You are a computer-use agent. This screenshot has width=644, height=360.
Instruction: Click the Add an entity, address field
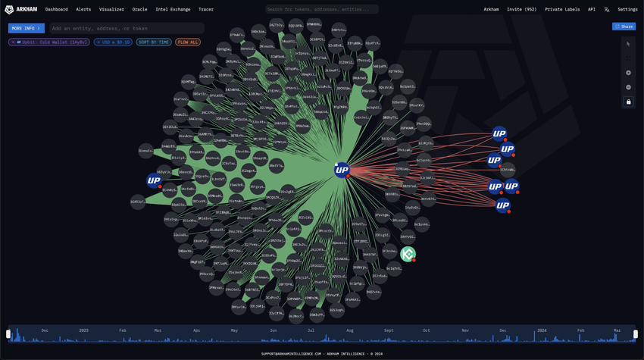point(127,28)
